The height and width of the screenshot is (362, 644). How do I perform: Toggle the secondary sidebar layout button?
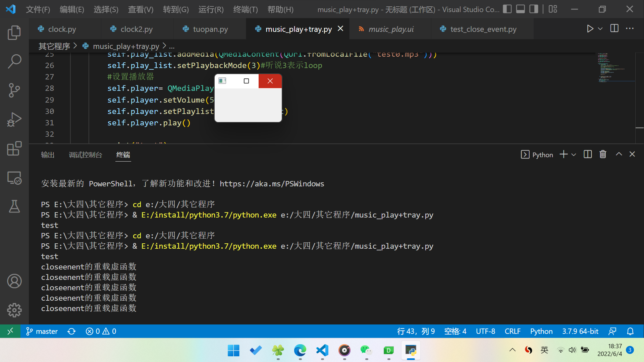point(533,9)
